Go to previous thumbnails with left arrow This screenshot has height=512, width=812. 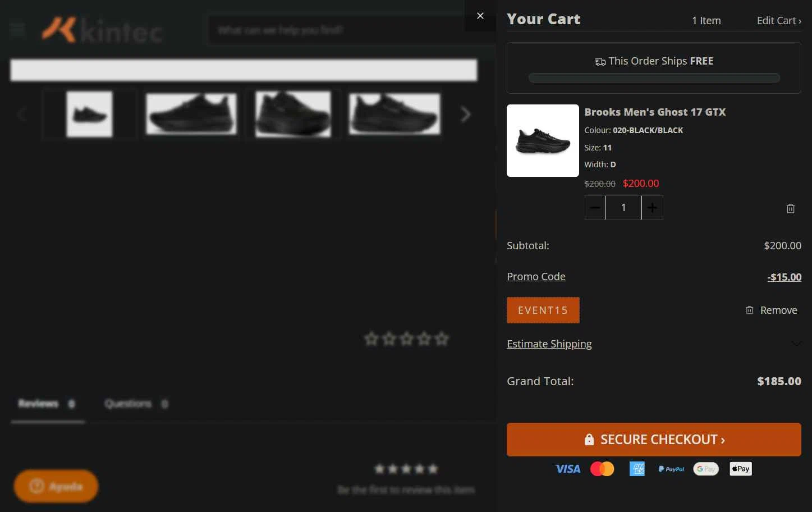click(x=21, y=115)
